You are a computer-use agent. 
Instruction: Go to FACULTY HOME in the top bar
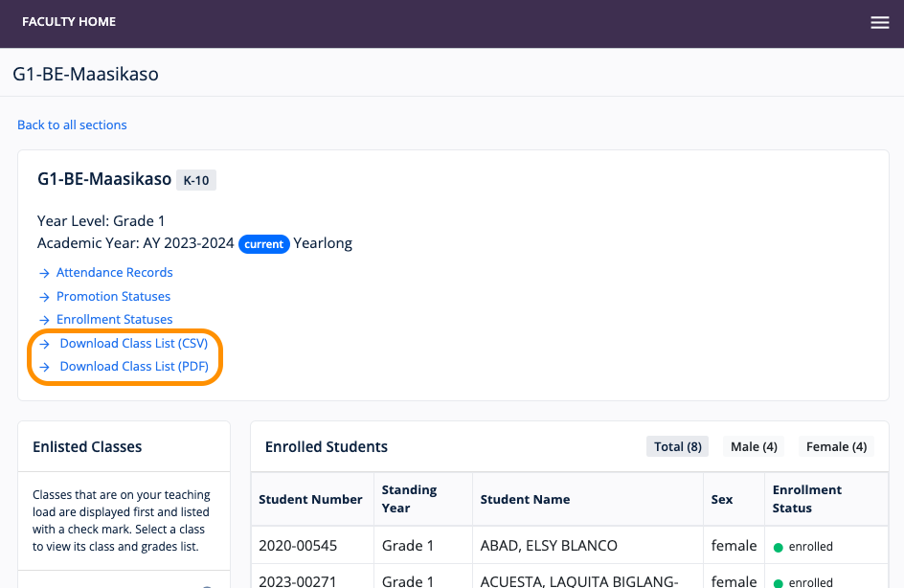(69, 22)
